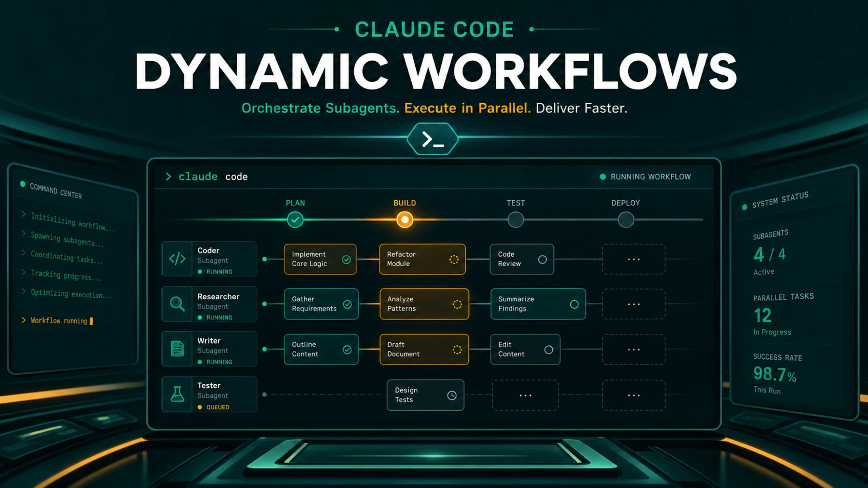Click the pending circle on Code Review
The image size is (868, 488).
542,260
